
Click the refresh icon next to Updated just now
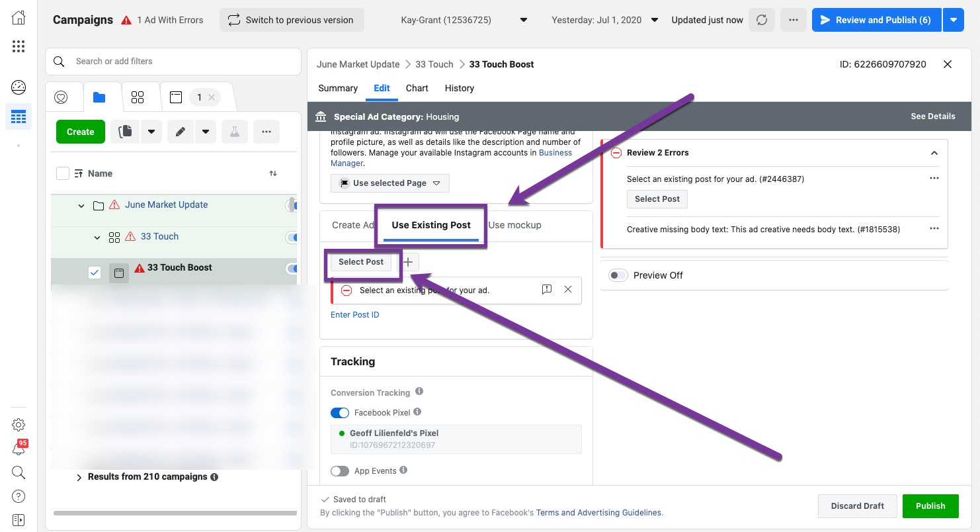tap(762, 20)
